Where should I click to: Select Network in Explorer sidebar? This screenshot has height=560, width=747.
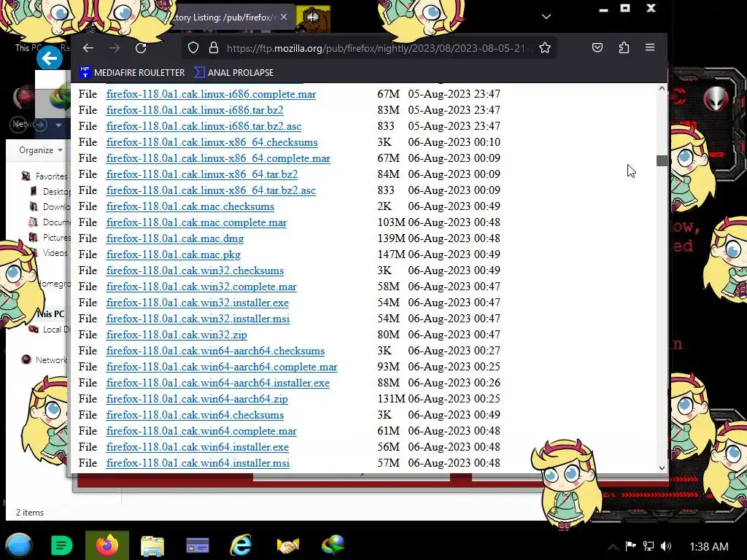pos(44,360)
